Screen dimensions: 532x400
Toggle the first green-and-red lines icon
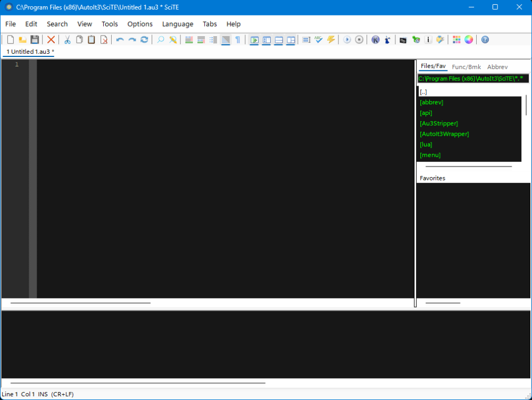[x=189, y=40]
